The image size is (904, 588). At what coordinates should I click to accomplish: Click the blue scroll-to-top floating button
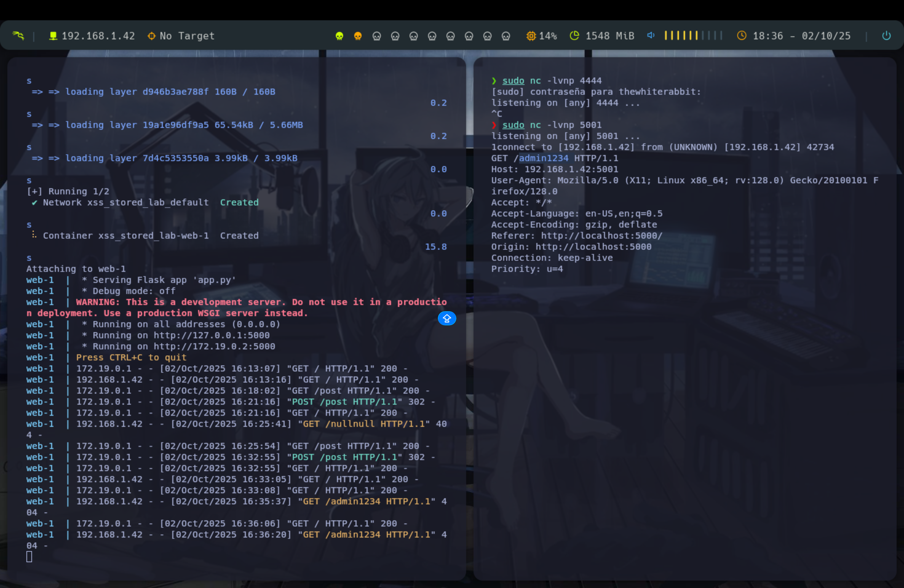point(447,318)
